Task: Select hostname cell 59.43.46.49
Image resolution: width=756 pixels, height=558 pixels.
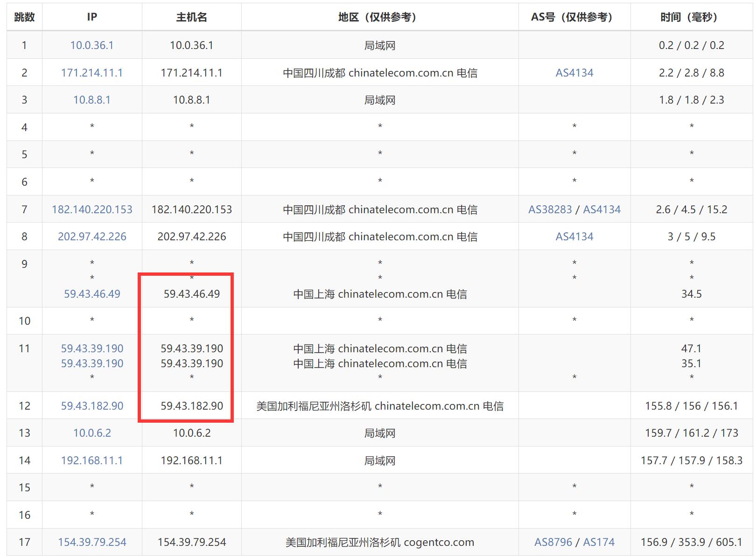Action: coord(192,294)
